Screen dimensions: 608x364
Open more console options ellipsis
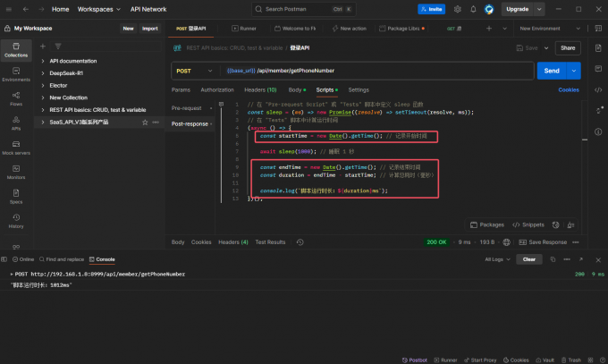coord(567,259)
